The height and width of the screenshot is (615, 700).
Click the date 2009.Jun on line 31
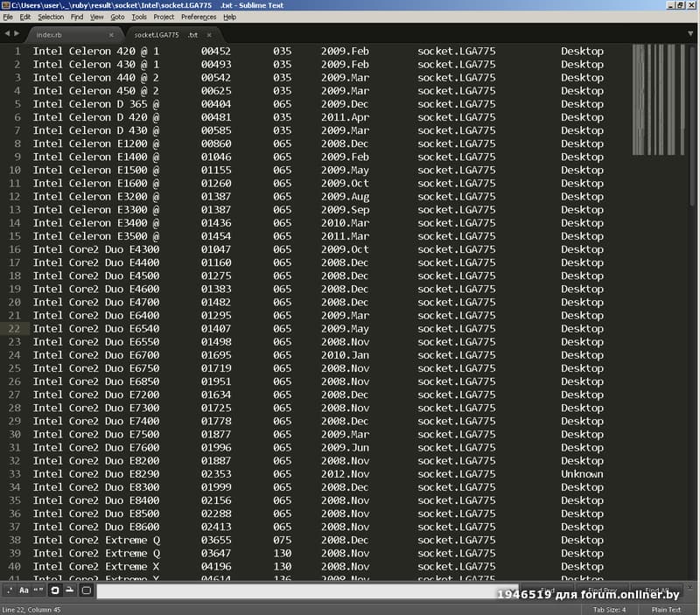345,448
